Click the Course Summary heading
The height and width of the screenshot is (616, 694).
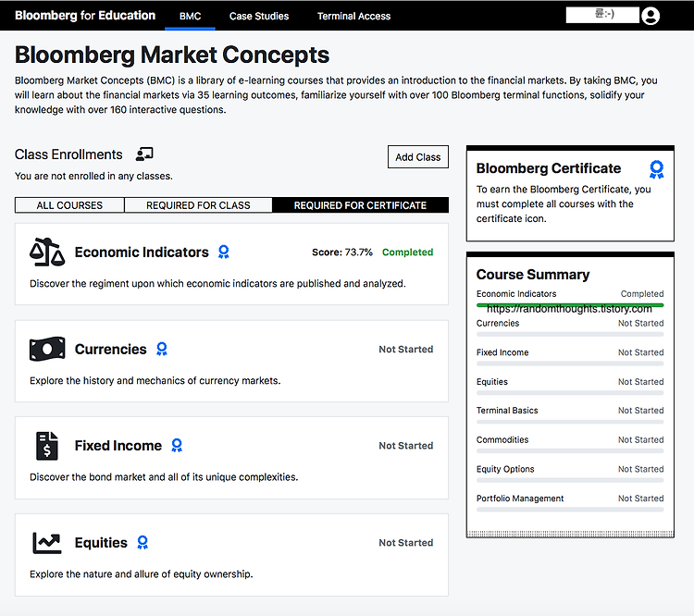533,275
